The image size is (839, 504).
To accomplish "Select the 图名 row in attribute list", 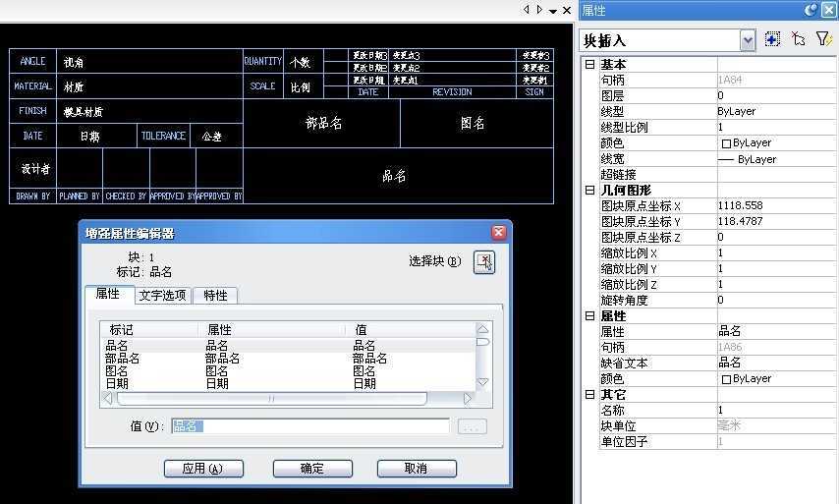I will click(x=288, y=370).
